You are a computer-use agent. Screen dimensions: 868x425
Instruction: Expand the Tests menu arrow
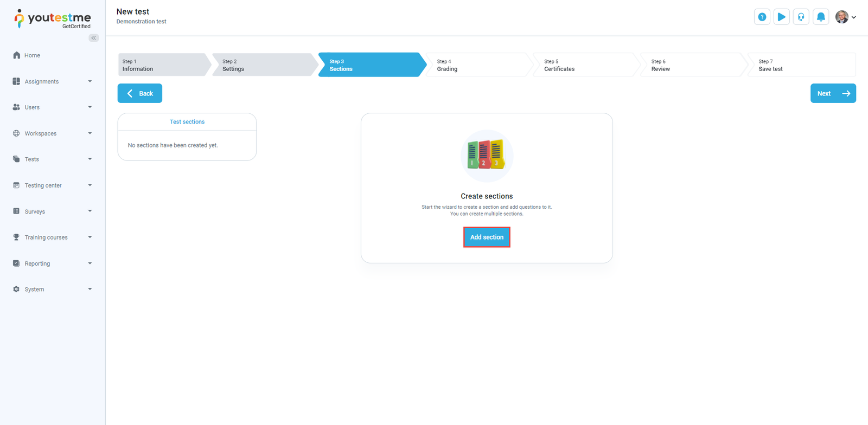point(90,159)
